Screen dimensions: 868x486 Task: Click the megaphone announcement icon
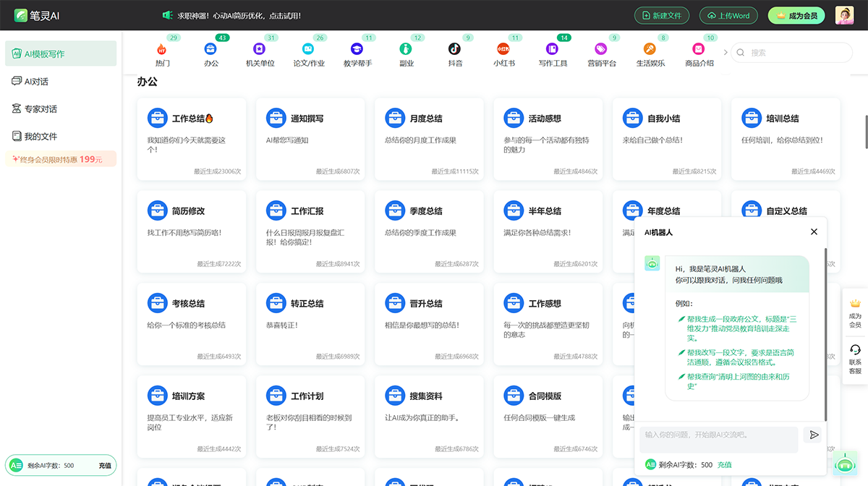(x=167, y=15)
